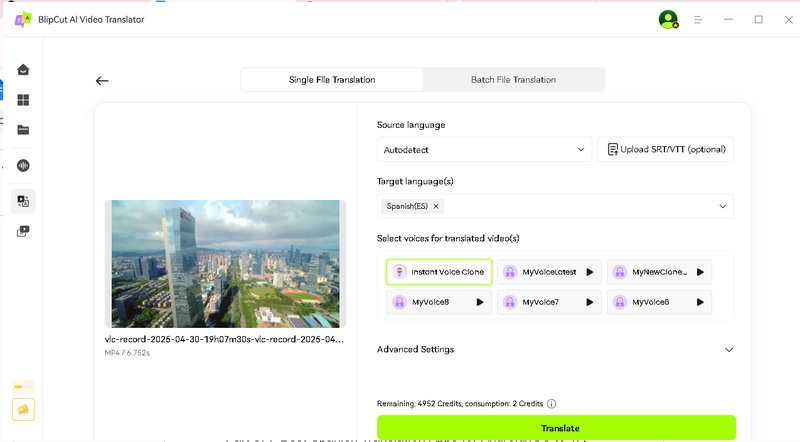The image size is (800, 442).
Task: Choose the MyVoice7 voice option
Action: (x=549, y=301)
